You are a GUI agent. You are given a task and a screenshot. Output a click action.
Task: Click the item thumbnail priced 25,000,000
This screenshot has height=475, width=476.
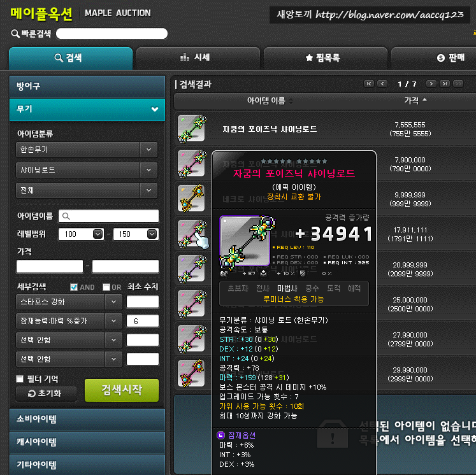pos(192,304)
